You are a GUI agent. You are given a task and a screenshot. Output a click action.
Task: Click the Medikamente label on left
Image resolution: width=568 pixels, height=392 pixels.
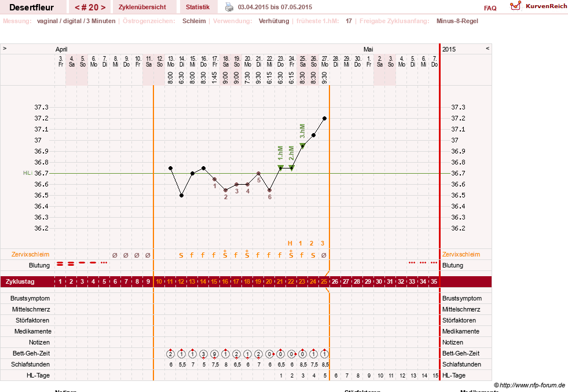(32, 332)
